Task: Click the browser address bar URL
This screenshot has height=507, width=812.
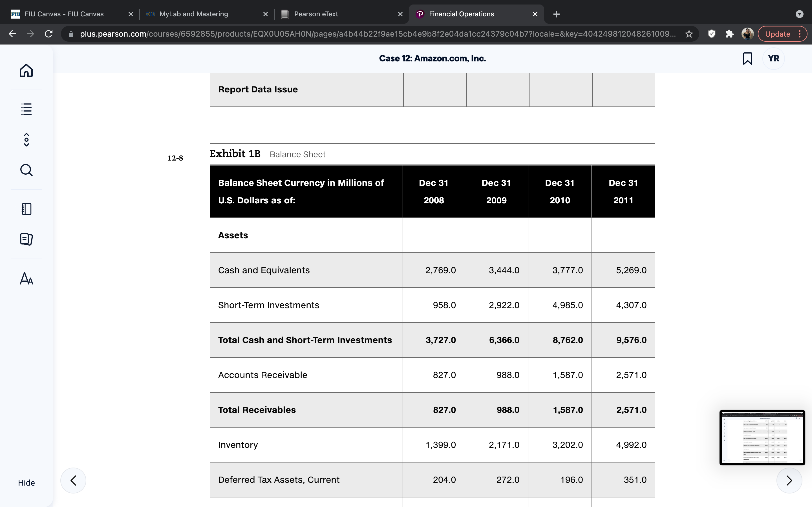Action: click(378, 34)
